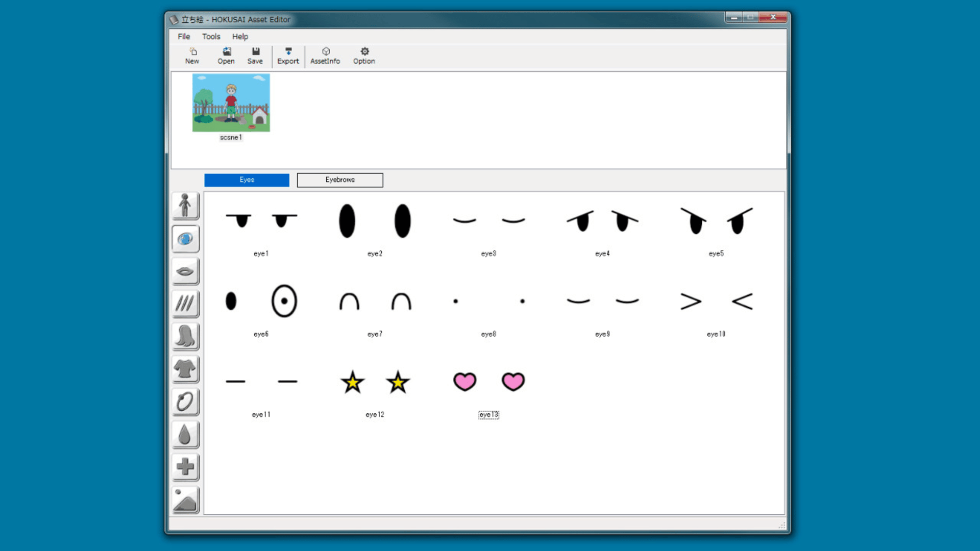This screenshot has height=551, width=980.
Task: Select the body figure category icon
Action: click(x=185, y=206)
